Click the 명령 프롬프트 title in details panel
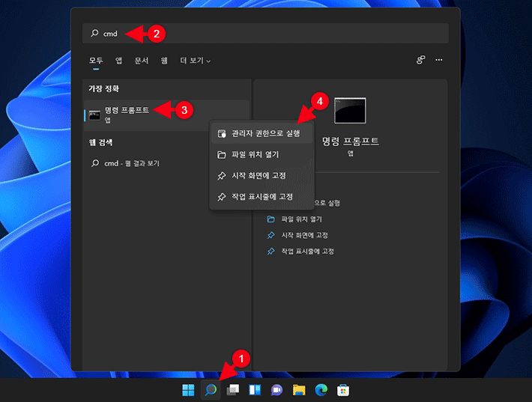The image size is (532, 402). point(350,141)
